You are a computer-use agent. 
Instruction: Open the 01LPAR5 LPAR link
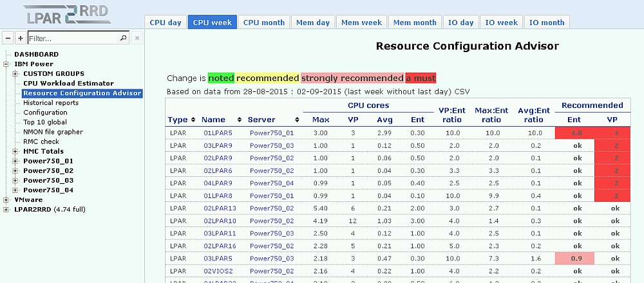pyautogui.click(x=218, y=133)
